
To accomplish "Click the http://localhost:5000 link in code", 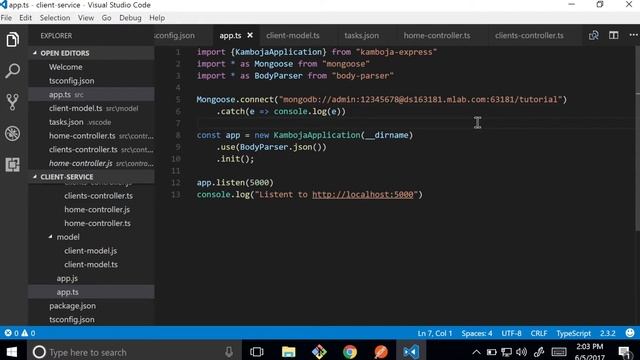I will [x=362, y=194].
